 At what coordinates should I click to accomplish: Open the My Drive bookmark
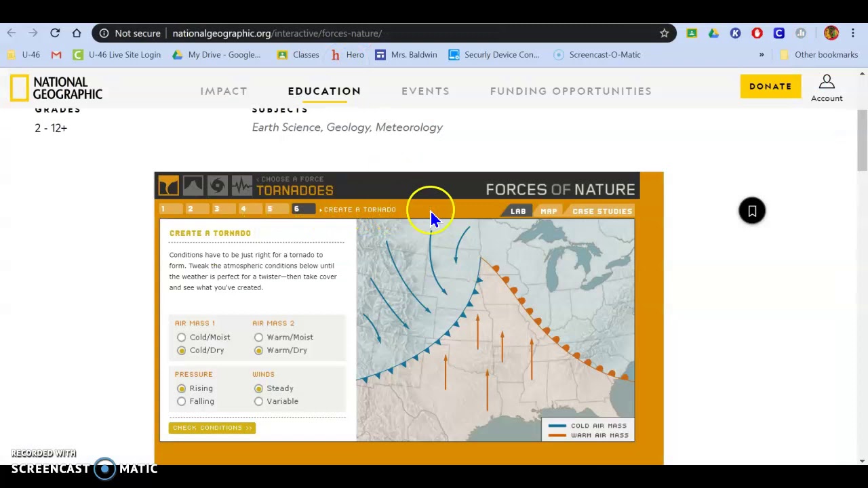[216, 55]
